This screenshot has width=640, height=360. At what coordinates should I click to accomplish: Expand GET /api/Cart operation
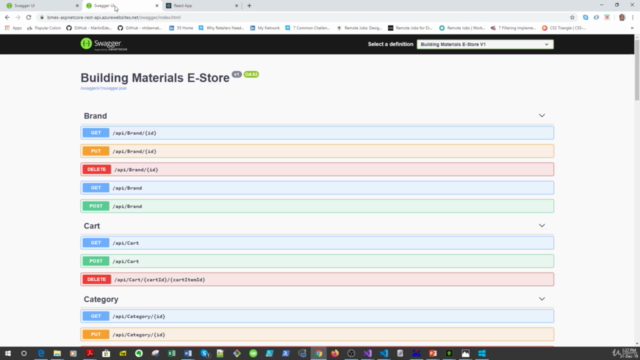click(317, 243)
